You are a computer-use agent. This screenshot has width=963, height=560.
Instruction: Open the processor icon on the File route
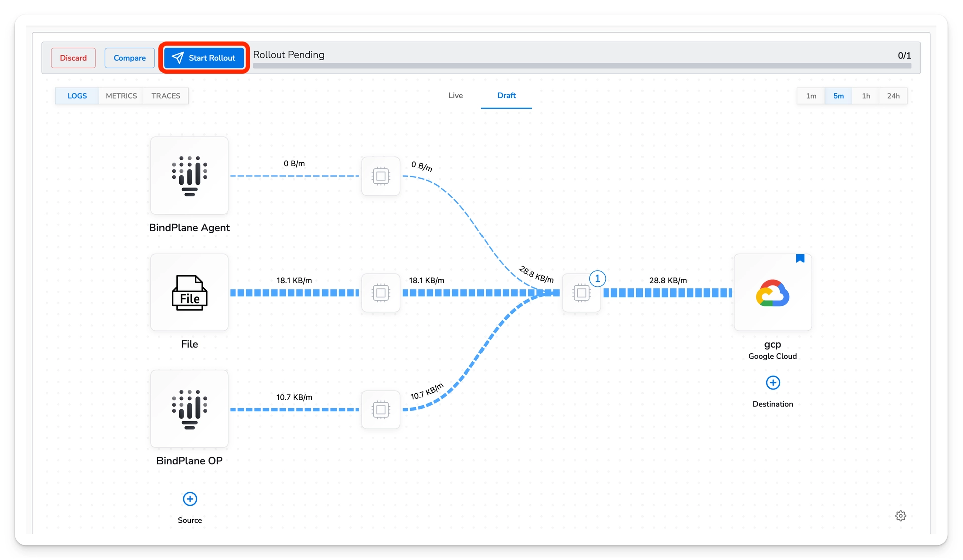click(381, 293)
